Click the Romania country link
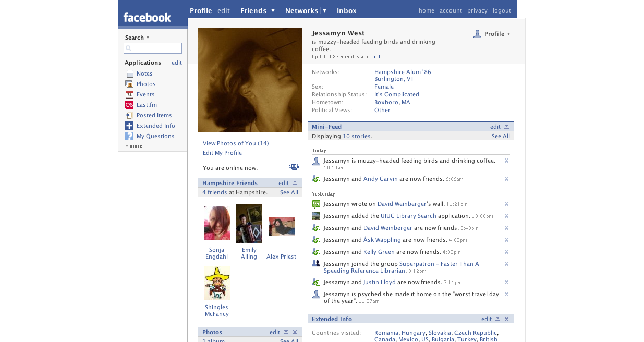This screenshot has width=644, height=342. pyautogui.click(x=386, y=333)
